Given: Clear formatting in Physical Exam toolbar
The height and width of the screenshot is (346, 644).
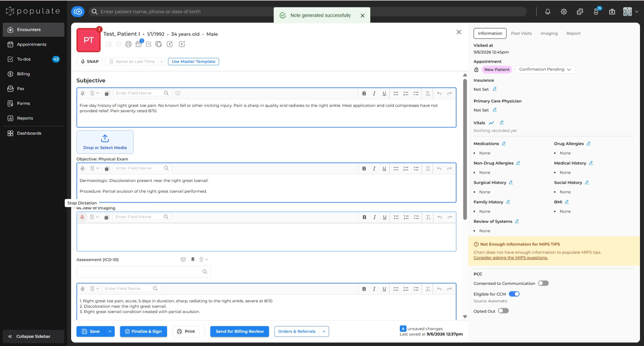Looking at the screenshot, I should pos(428,169).
